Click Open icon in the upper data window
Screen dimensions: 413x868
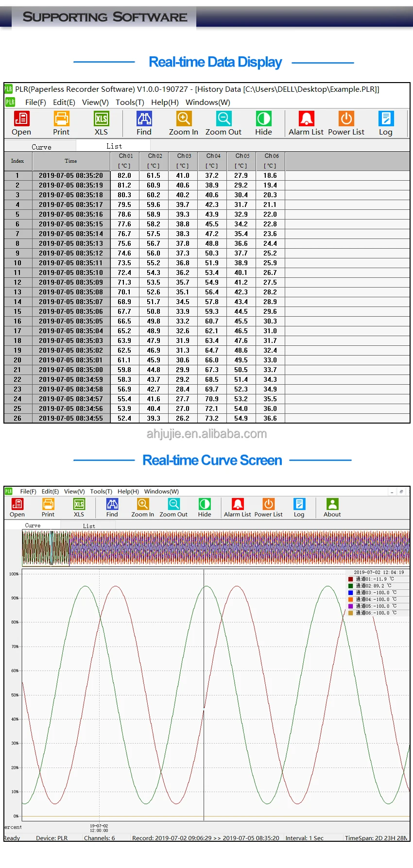pos(21,119)
